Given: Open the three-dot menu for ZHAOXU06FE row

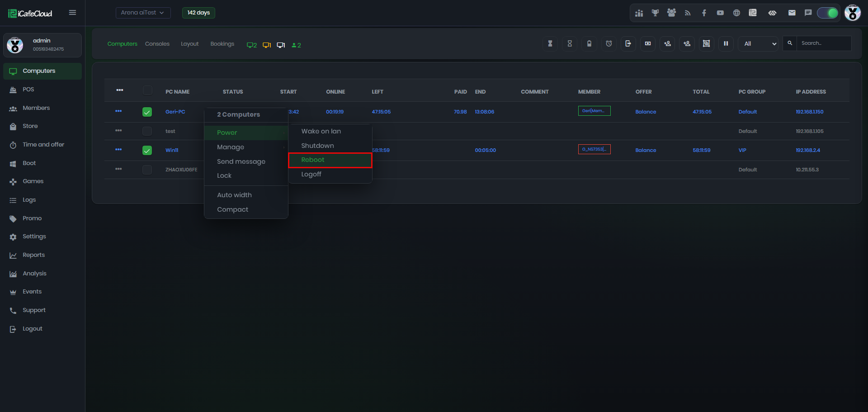Looking at the screenshot, I should point(118,169).
